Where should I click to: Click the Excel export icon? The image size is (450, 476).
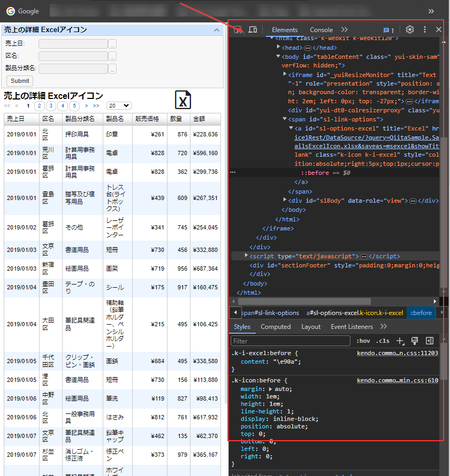click(183, 100)
